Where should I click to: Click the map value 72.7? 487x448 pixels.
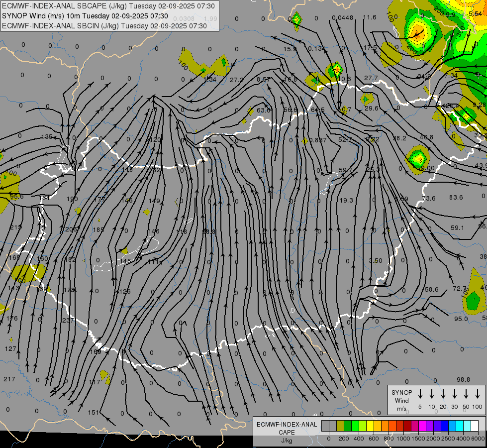click(459, 289)
